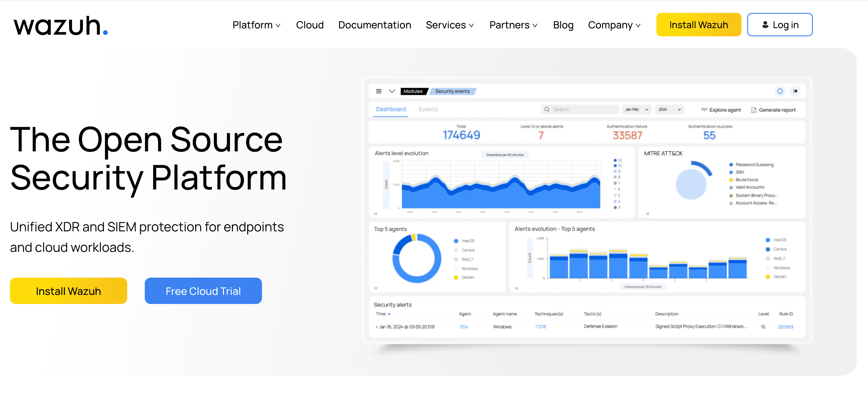Viewport: 868px width, 393px height.
Task: Click the Password Guessing legend dot
Action: 731,165
